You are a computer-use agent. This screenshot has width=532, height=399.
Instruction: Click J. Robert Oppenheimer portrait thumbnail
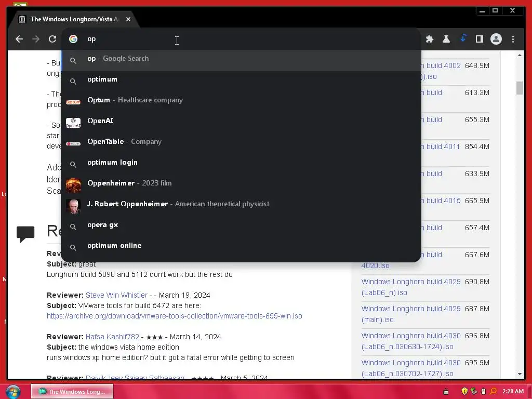pyautogui.click(x=73, y=206)
